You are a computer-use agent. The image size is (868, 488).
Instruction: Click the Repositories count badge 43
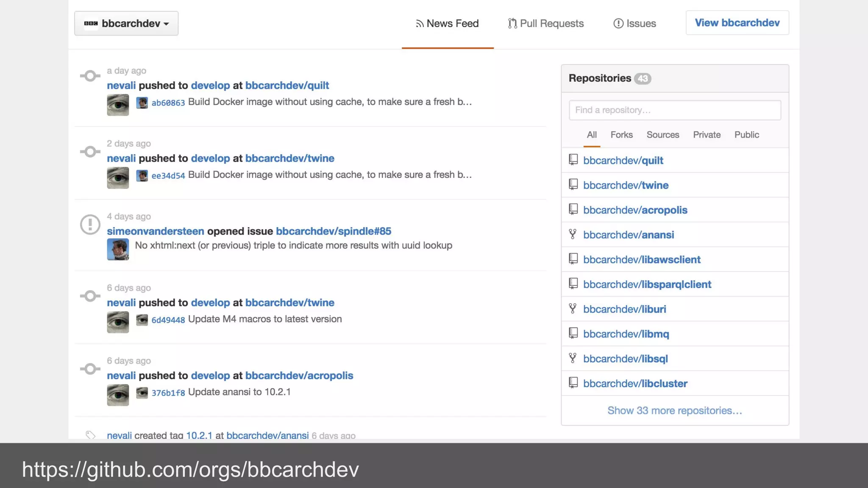(x=643, y=79)
